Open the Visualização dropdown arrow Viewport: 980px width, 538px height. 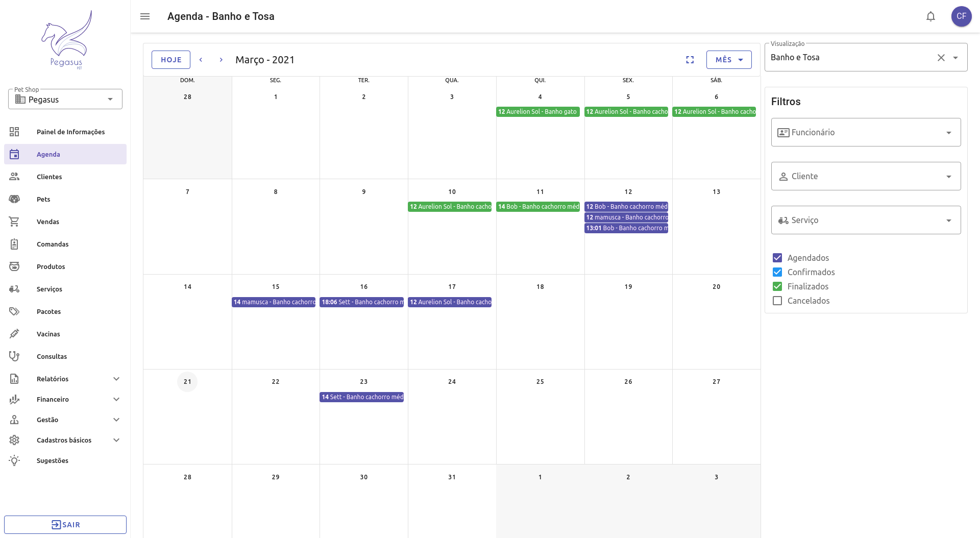point(955,58)
